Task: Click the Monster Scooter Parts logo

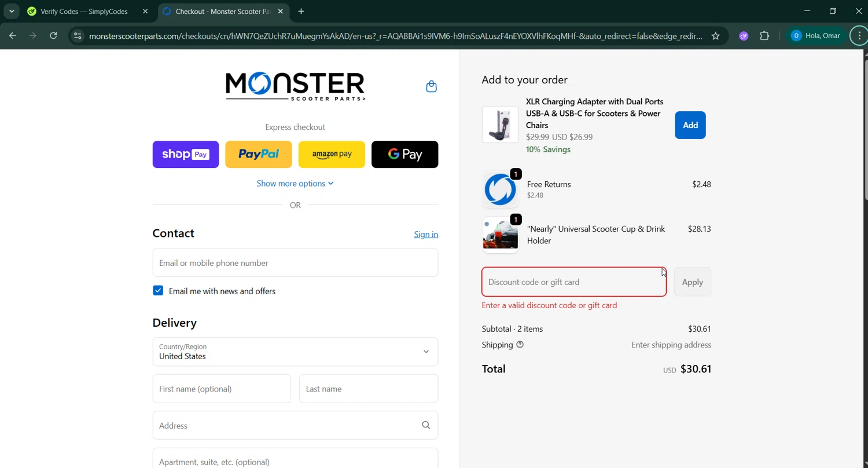Action: click(295, 86)
